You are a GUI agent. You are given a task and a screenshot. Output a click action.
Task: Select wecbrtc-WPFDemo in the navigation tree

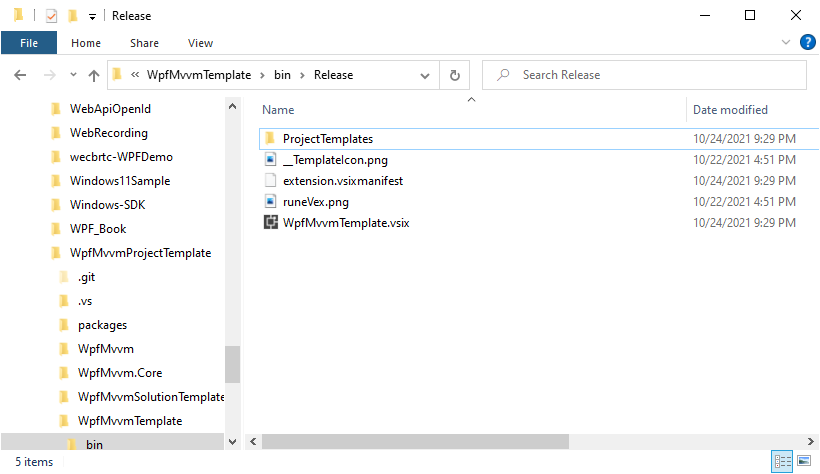pos(121,157)
